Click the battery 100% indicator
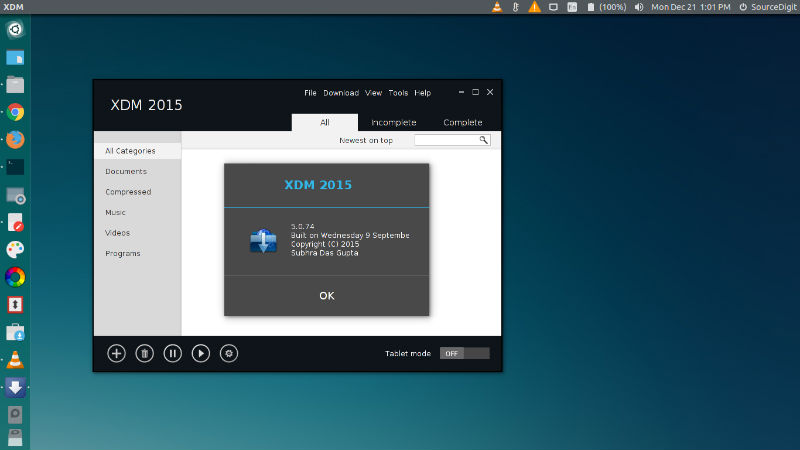The height and width of the screenshot is (450, 800). tap(606, 7)
